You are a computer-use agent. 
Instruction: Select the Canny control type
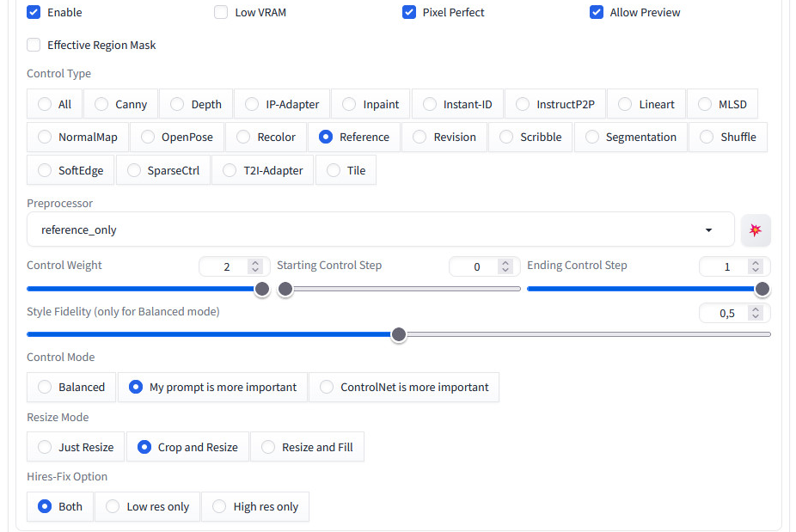pos(121,104)
